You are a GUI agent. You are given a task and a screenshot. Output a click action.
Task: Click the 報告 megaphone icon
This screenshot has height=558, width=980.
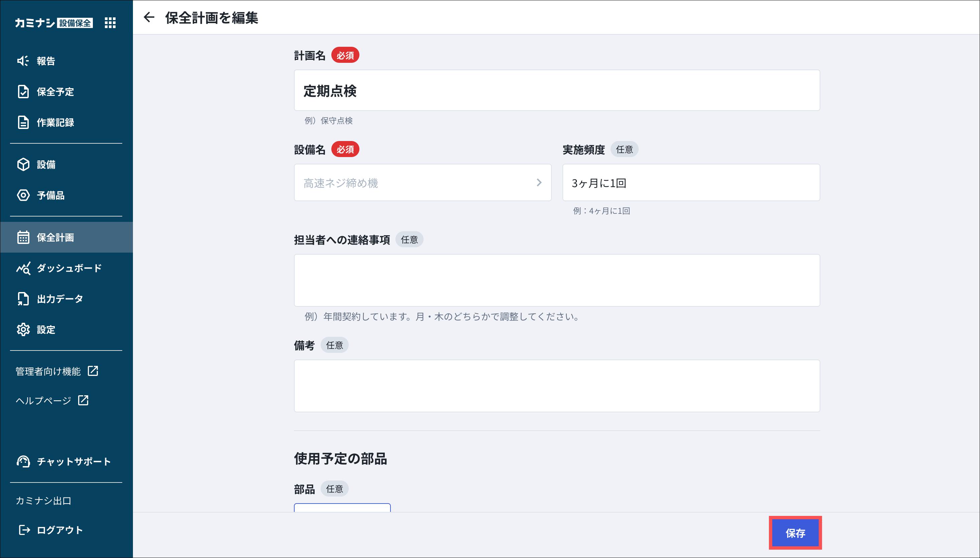[x=23, y=61]
